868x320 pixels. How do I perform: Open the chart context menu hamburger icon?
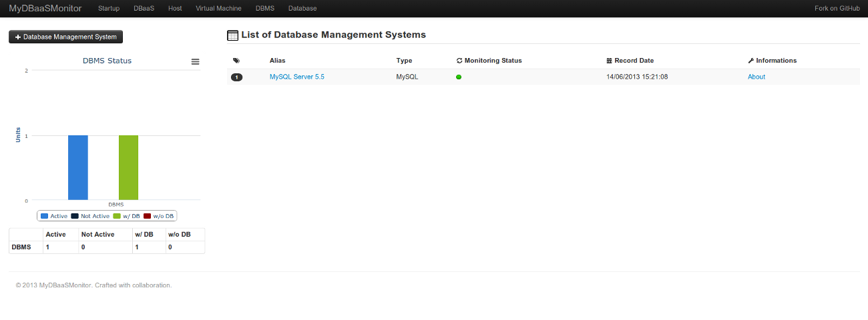(x=195, y=61)
